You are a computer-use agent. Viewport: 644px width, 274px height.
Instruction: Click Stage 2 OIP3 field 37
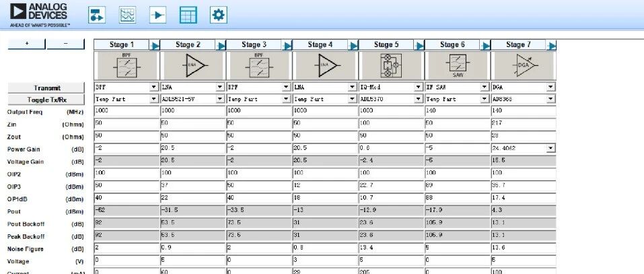click(x=192, y=186)
